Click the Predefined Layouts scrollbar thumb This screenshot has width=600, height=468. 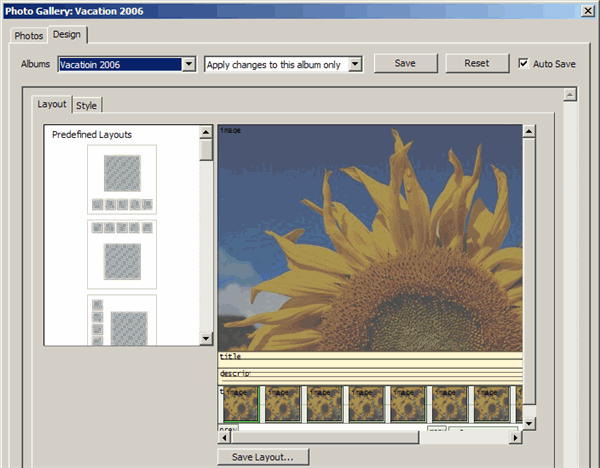pyautogui.click(x=206, y=150)
